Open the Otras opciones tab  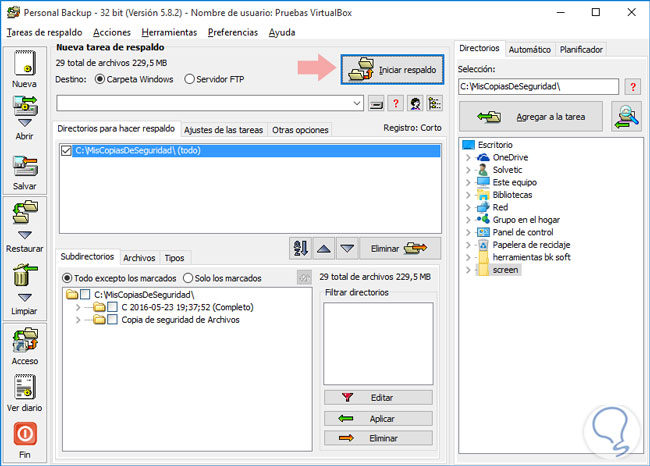point(300,130)
